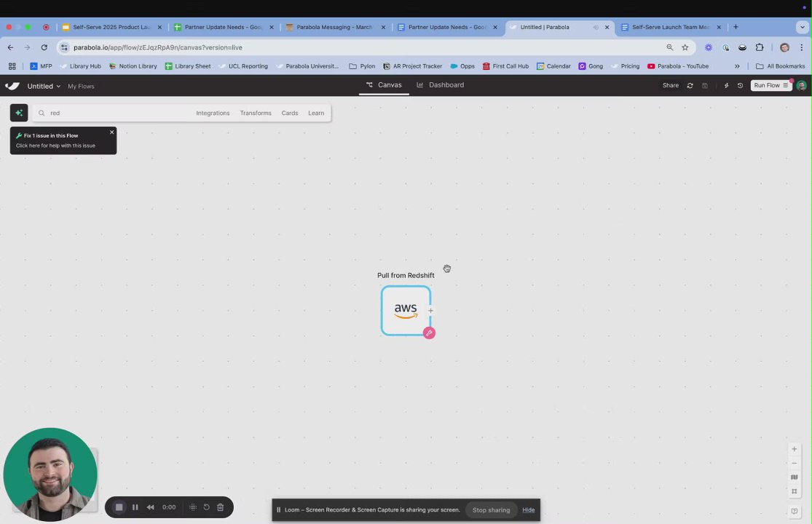
Task: Open the lightning bolt triggers icon
Action: 726,85
